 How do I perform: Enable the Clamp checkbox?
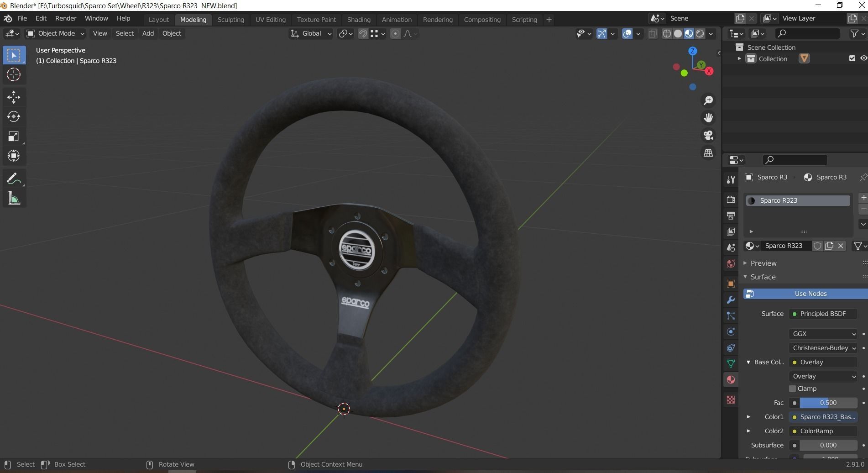pos(792,389)
